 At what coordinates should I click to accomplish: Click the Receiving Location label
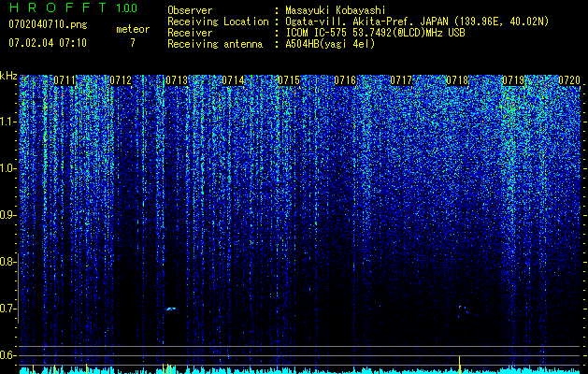click(218, 22)
